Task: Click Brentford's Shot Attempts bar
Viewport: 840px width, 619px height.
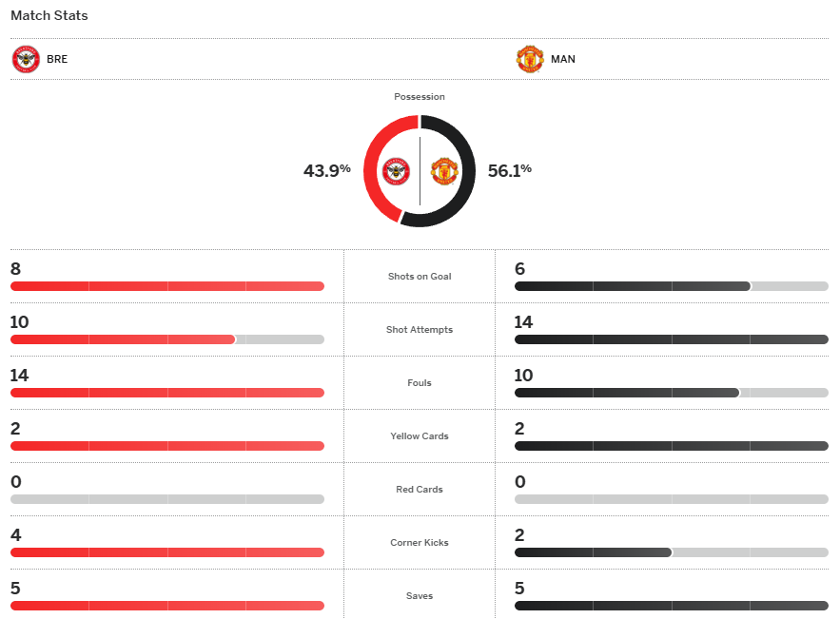Action: (x=123, y=339)
